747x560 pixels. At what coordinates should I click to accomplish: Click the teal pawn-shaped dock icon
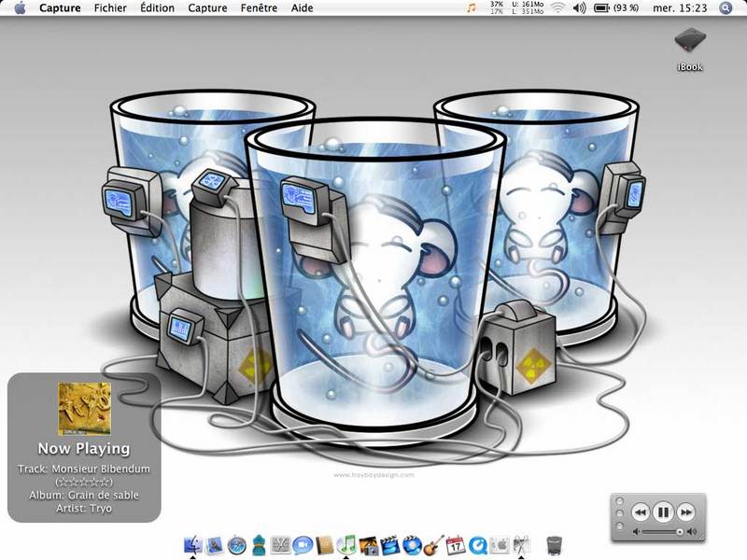[259, 545]
